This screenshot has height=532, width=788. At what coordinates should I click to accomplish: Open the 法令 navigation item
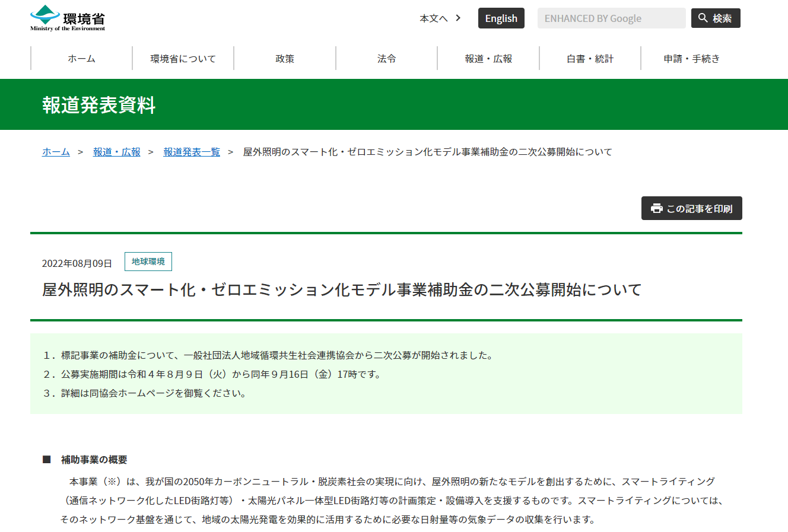tap(386, 59)
